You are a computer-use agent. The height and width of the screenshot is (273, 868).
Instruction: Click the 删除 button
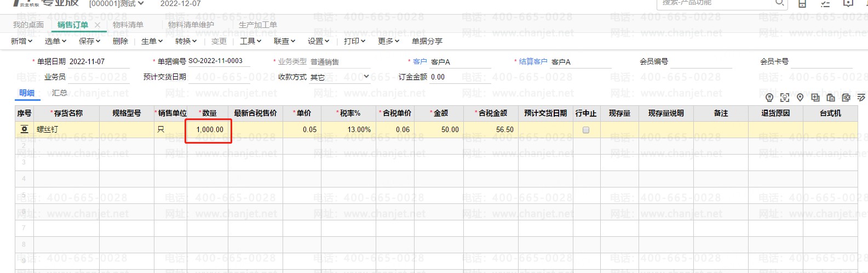click(x=120, y=41)
